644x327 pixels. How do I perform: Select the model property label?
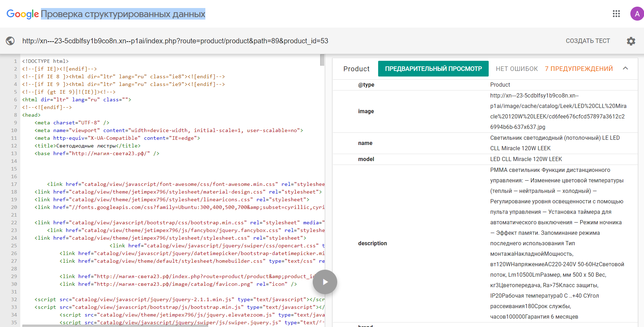pos(366,159)
